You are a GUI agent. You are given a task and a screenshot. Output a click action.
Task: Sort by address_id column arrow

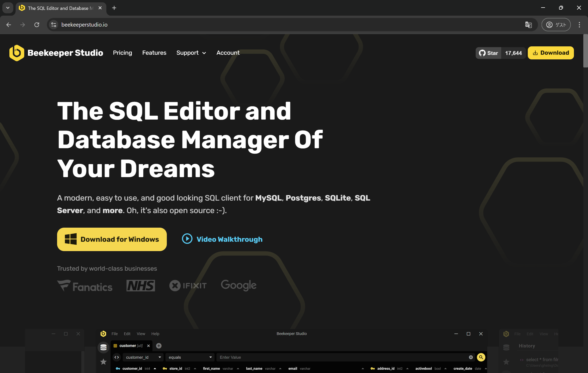[407, 369]
